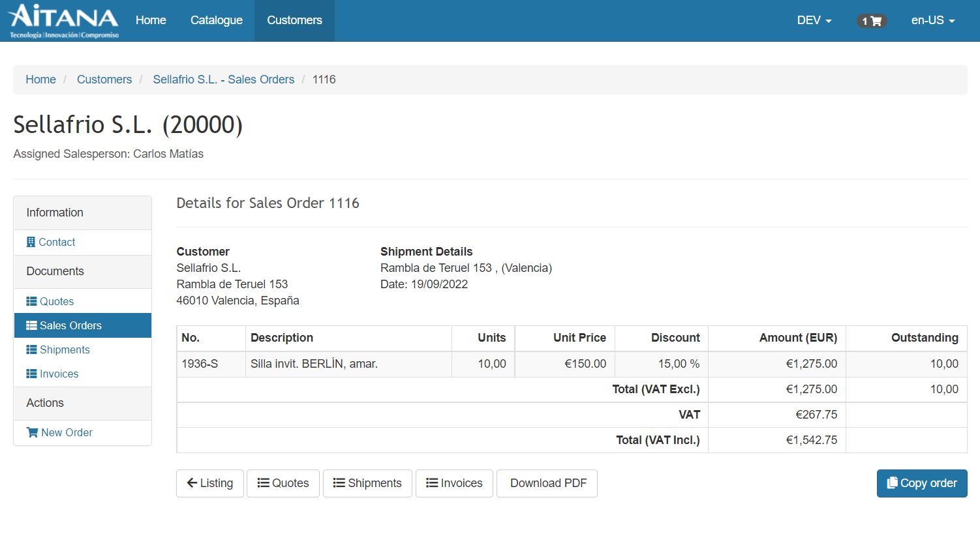Click Download PDF button

[547, 483]
